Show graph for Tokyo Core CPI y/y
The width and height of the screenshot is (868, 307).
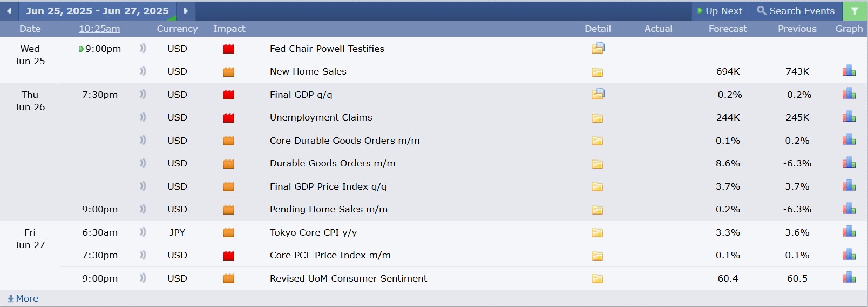point(849,232)
